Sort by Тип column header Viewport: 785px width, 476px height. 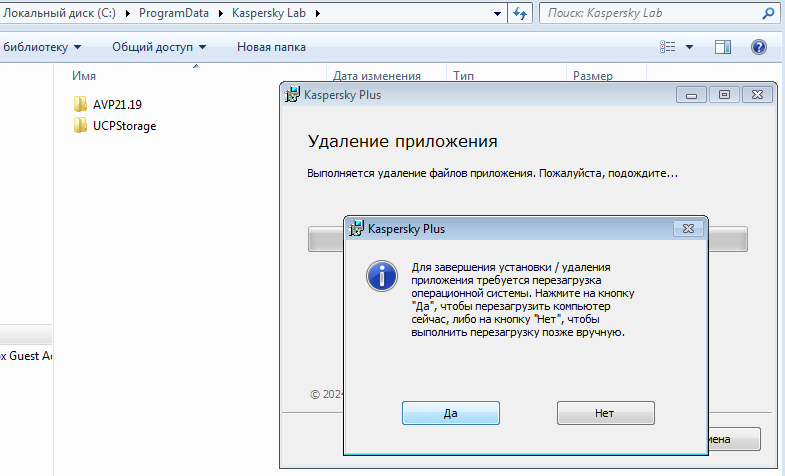[x=463, y=76]
